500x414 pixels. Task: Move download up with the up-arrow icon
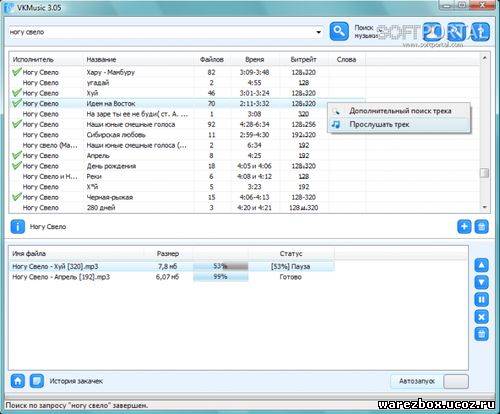481,265
